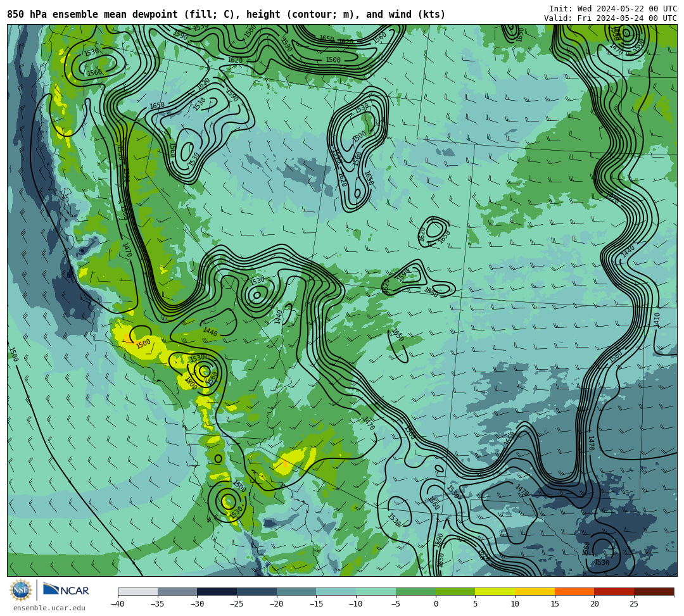This screenshot has width=684, height=616.
Task: Click the -20 to -15 colorbar swatch
Action: (x=296, y=591)
